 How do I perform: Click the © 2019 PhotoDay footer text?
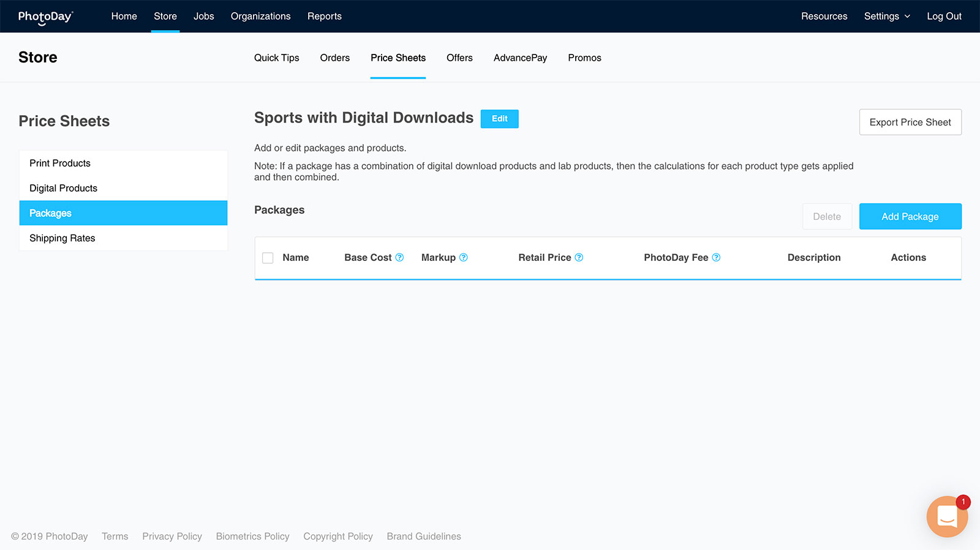[50, 537]
